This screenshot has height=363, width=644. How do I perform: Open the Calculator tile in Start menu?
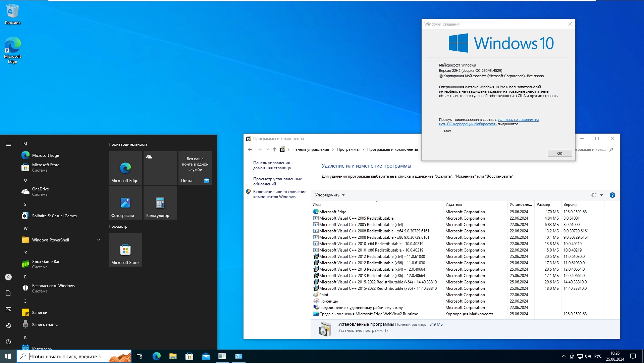[160, 203]
